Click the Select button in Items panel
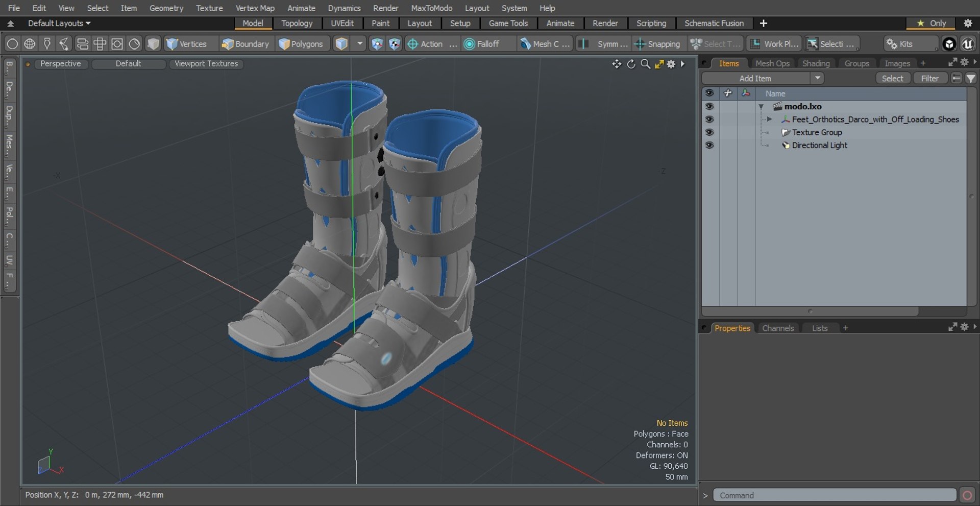Viewport: 980px width, 506px height. pyautogui.click(x=892, y=78)
